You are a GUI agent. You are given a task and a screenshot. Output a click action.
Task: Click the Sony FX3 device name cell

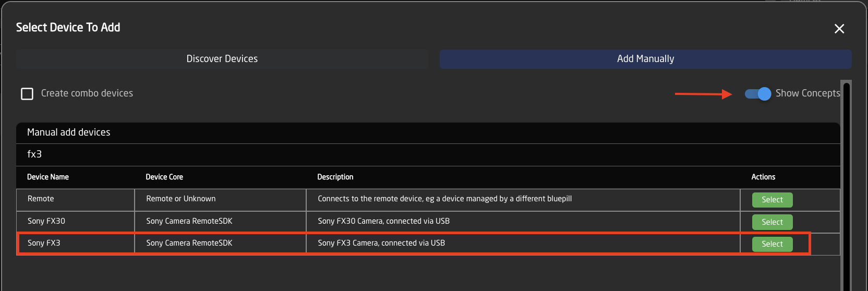76,243
